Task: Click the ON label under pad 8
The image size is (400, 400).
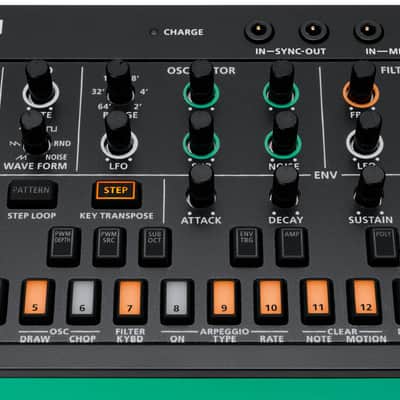Action: [x=177, y=339]
